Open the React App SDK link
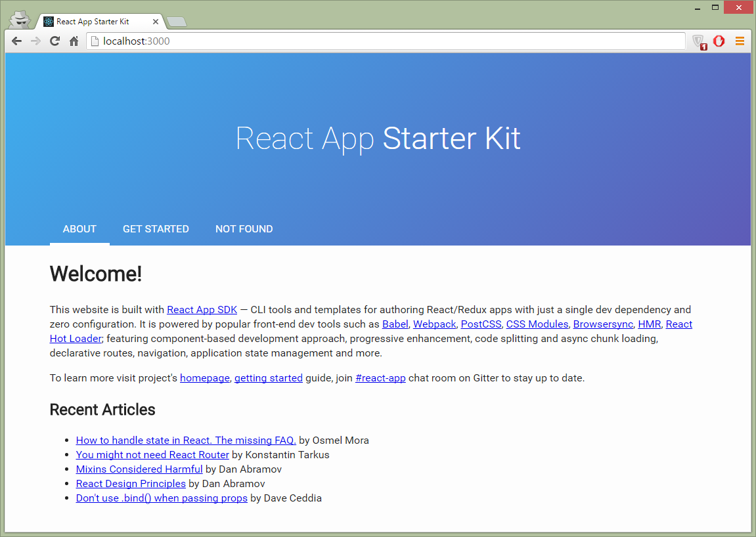The image size is (756, 537). [x=202, y=309]
